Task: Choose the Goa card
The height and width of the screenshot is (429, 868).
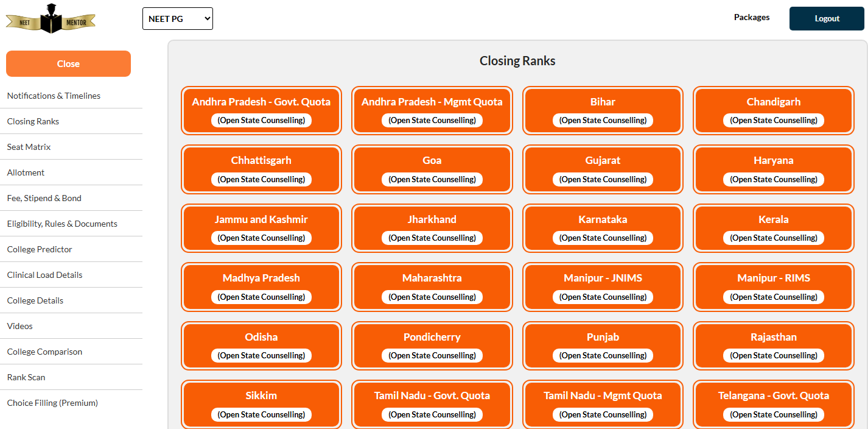Action: point(432,169)
